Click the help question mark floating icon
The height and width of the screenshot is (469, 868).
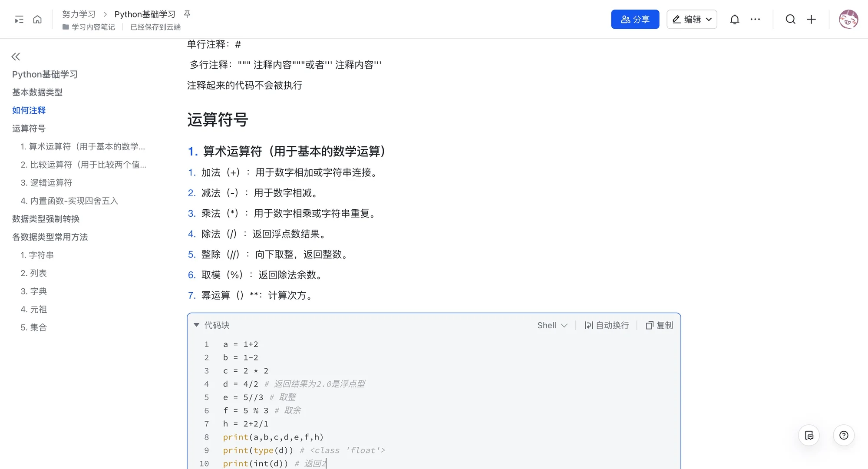click(844, 435)
